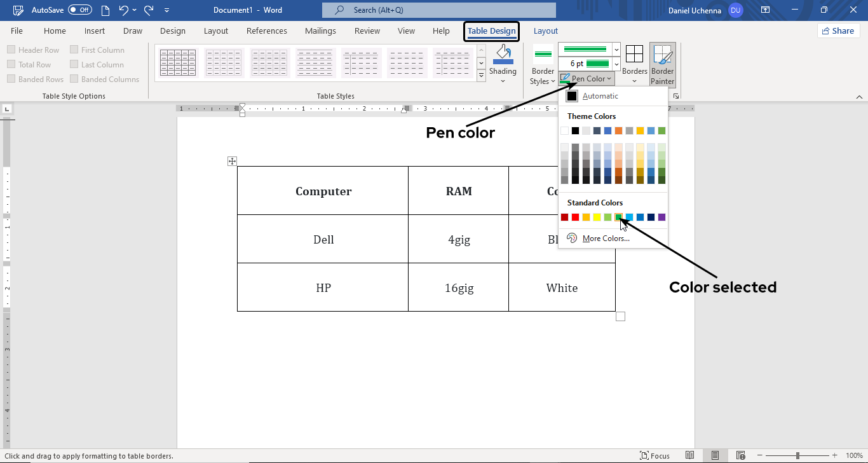Click the Borders grid icon

point(634,54)
